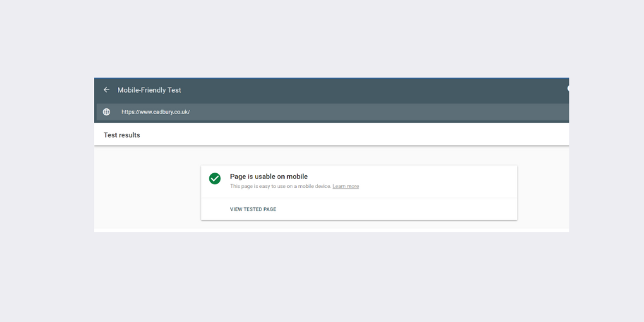Open the Learn more link
The height and width of the screenshot is (322, 644).
[346, 187]
